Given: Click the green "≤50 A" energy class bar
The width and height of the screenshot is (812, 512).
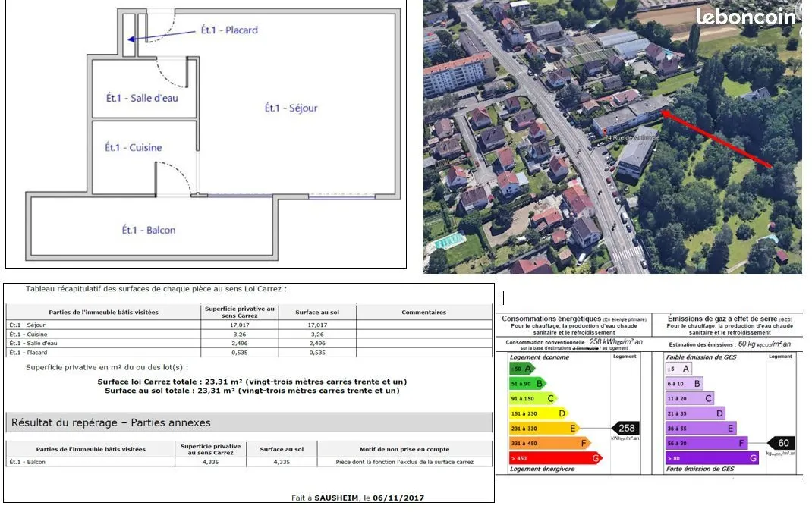Looking at the screenshot, I should (522, 369).
